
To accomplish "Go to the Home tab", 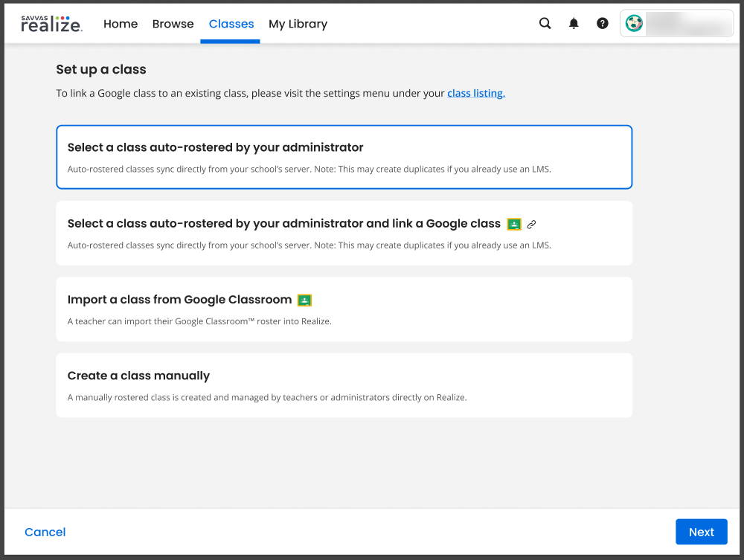I will tap(121, 24).
